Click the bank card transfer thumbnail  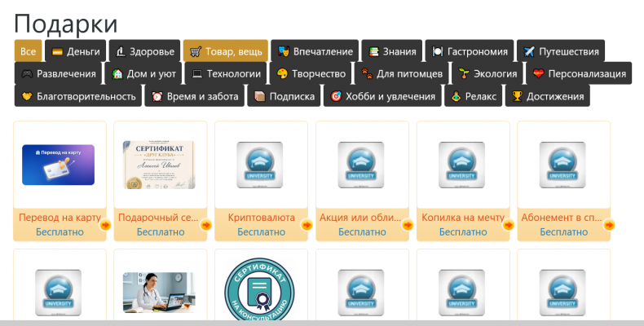[x=59, y=165]
